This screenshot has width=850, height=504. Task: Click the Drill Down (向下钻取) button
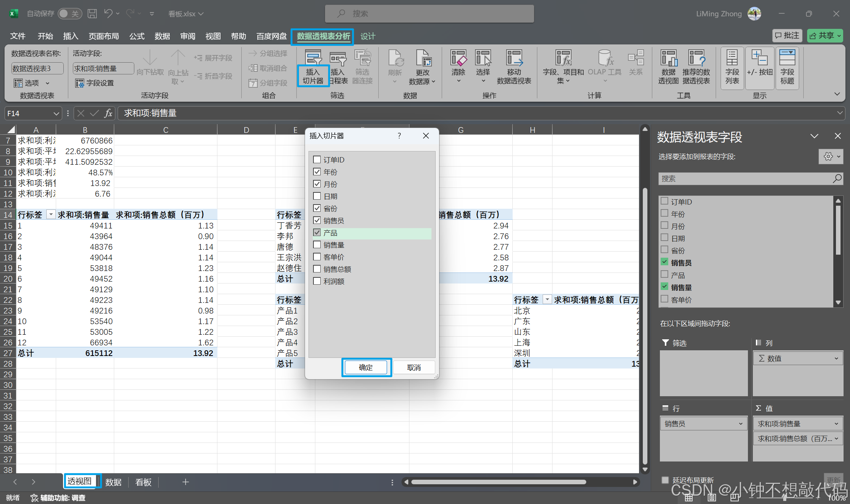(x=150, y=63)
